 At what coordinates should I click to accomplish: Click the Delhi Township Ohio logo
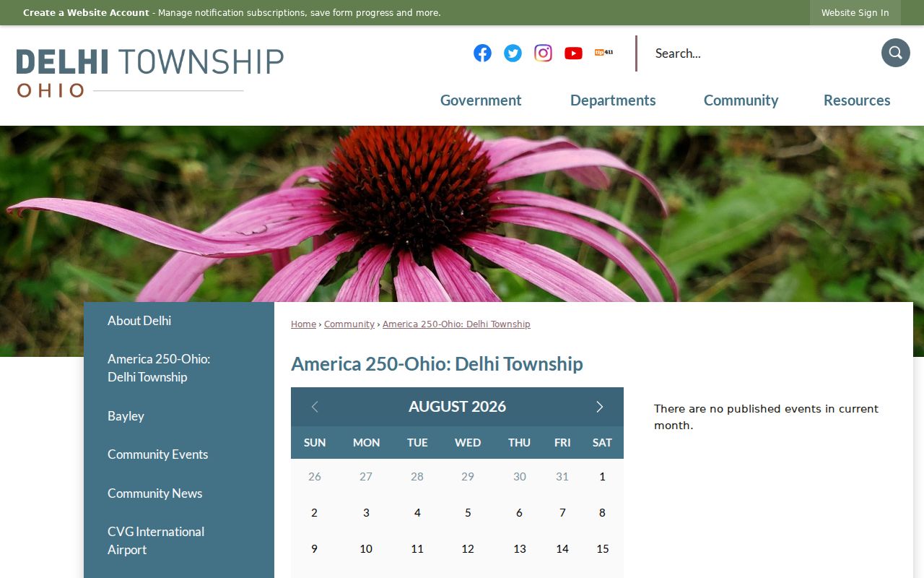[x=150, y=73]
